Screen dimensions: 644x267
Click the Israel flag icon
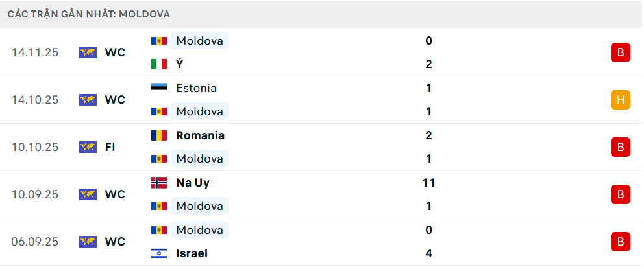point(159,253)
